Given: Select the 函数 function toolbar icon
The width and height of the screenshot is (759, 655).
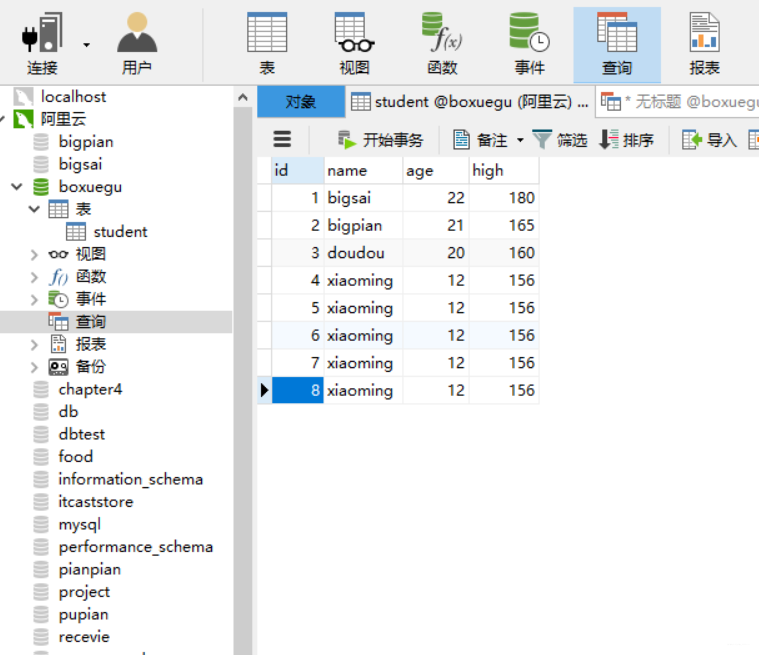Looking at the screenshot, I should coord(442,45).
